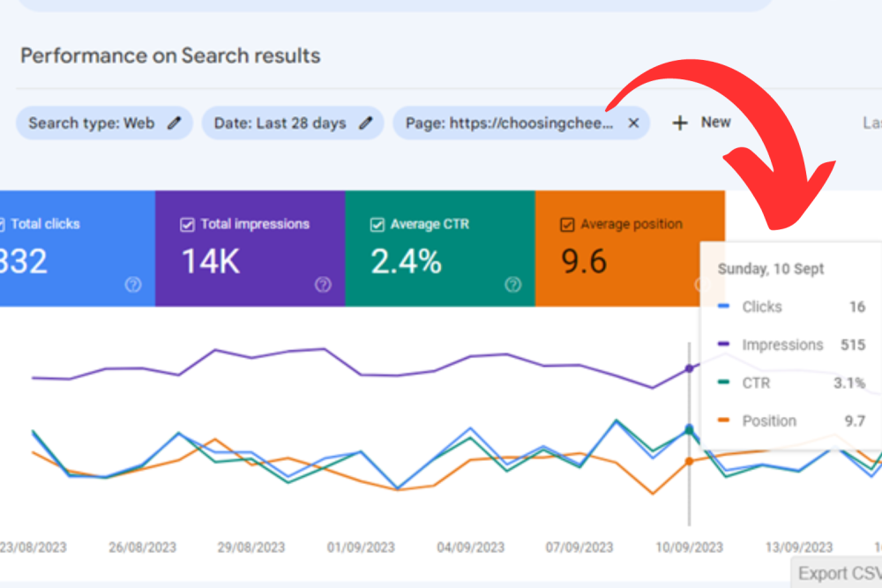Click the pencil icon on Search type filter
Screen dimensions: 882x588
click(x=175, y=123)
